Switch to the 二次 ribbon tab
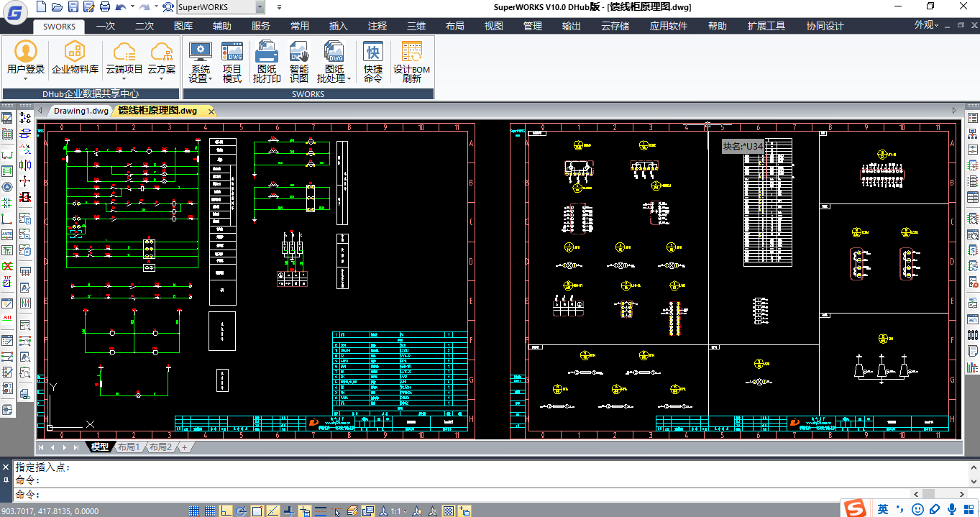 pyautogui.click(x=145, y=26)
